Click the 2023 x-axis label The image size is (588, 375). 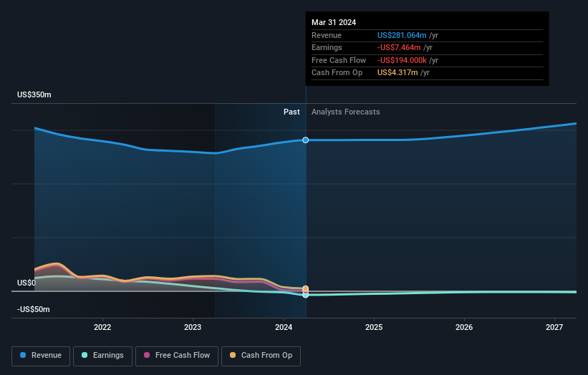(193, 328)
